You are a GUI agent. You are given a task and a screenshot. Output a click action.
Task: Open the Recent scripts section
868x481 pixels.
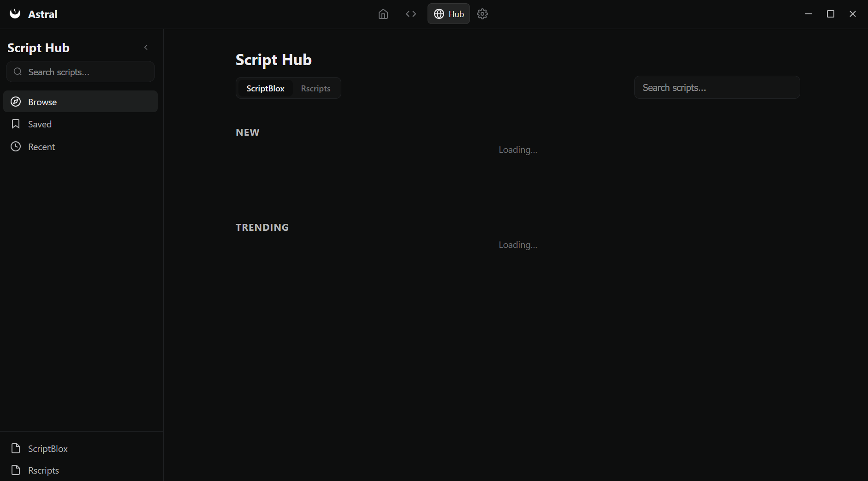point(81,147)
